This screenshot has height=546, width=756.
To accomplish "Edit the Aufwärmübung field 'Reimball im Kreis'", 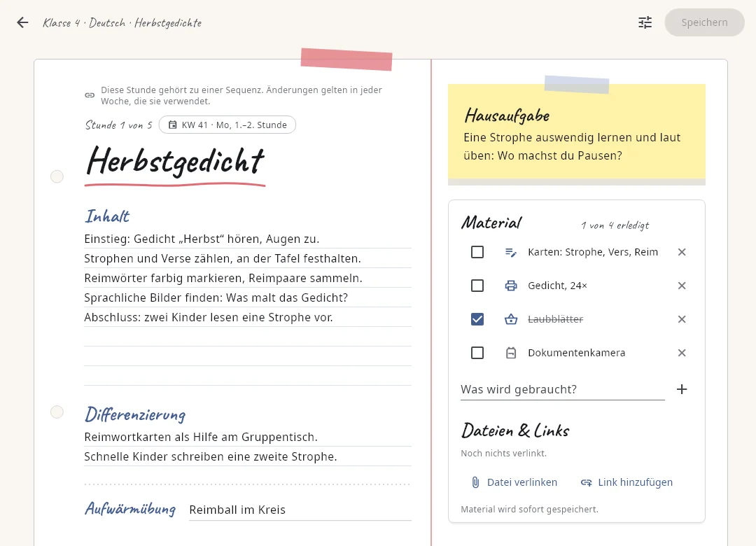I will tap(300, 510).
